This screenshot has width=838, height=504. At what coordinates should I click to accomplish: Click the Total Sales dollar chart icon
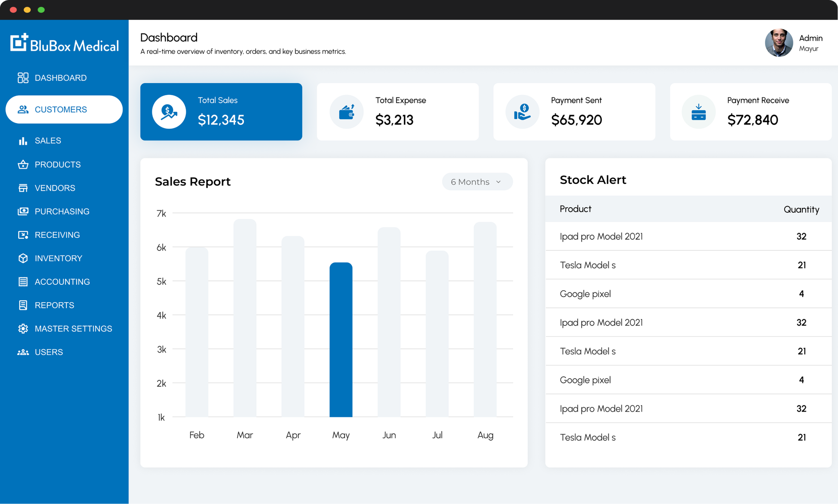pos(169,112)
